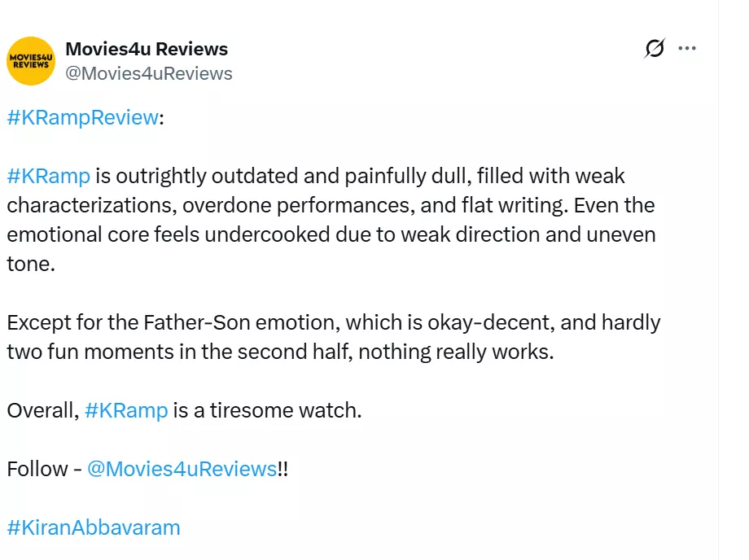This screenshot has width=749, height=560.
Task: Click the text "Except for the Father-Son emotion"
Action: [173, 322]
